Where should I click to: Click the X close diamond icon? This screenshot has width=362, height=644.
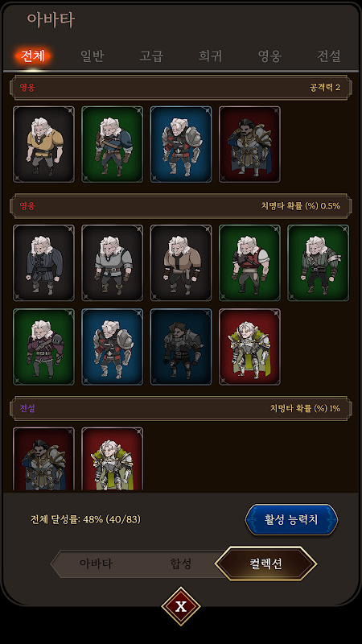click(181, 606)
